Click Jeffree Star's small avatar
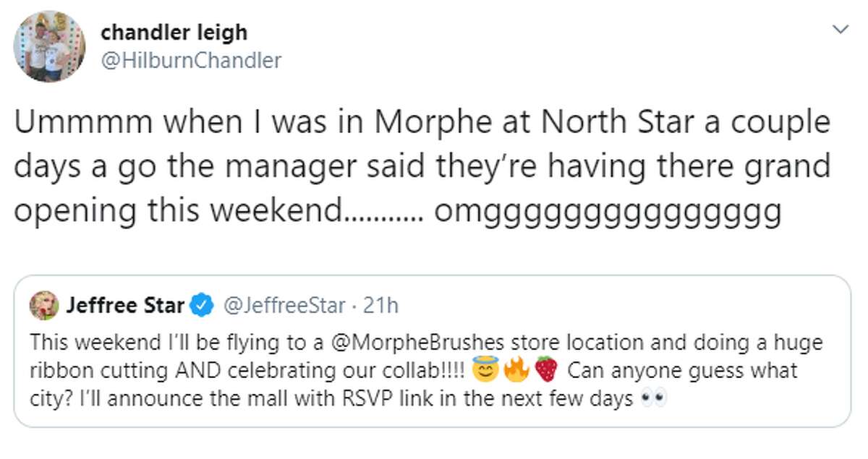The width and height of the screenshot is (868, 459). click(x=43, y=306)
